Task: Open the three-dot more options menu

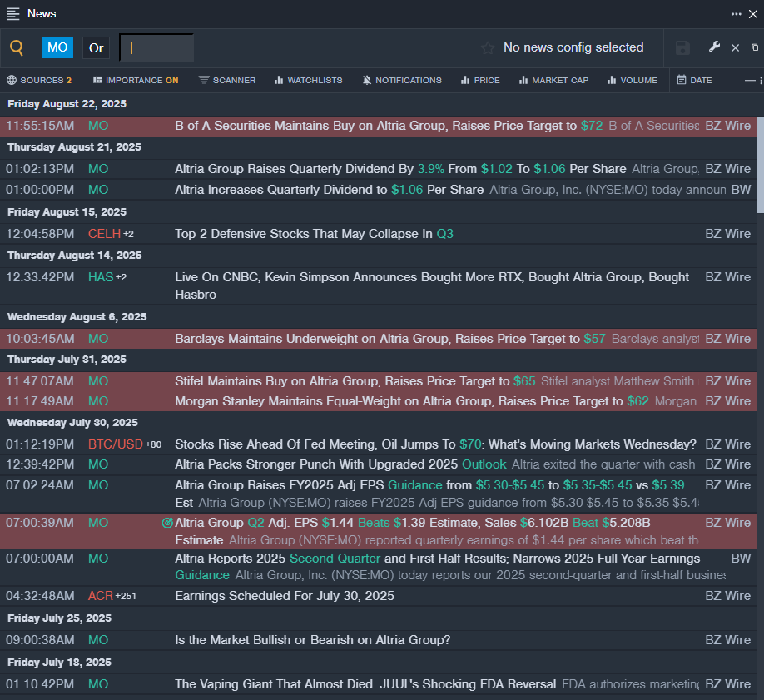Action: (737, 14)
